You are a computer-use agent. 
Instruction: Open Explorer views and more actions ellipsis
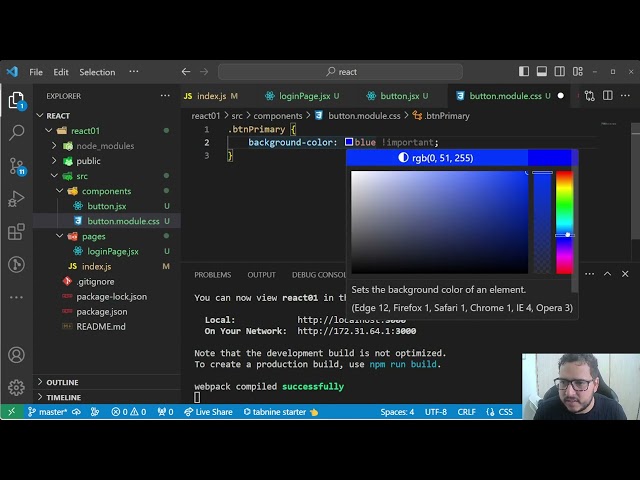pos(165,96)
